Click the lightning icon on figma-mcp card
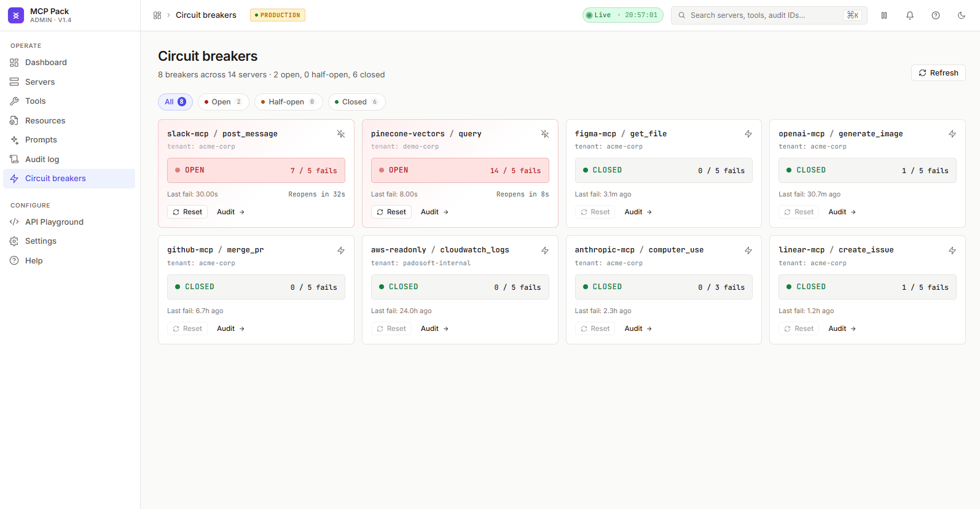The height and width of the screenshot is (509, 980). (748, 134)
